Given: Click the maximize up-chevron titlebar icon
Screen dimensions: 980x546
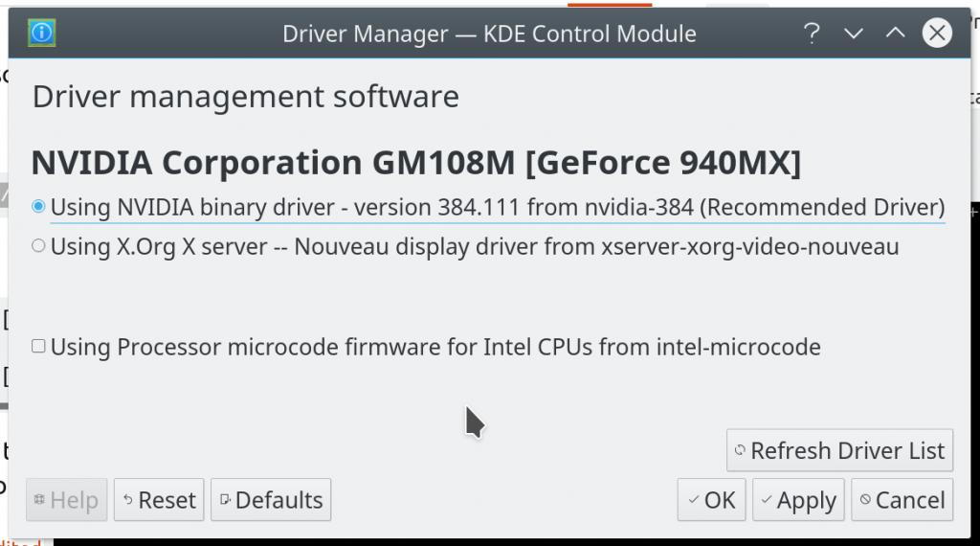Looking at the screenshot, I should (895, 34).
